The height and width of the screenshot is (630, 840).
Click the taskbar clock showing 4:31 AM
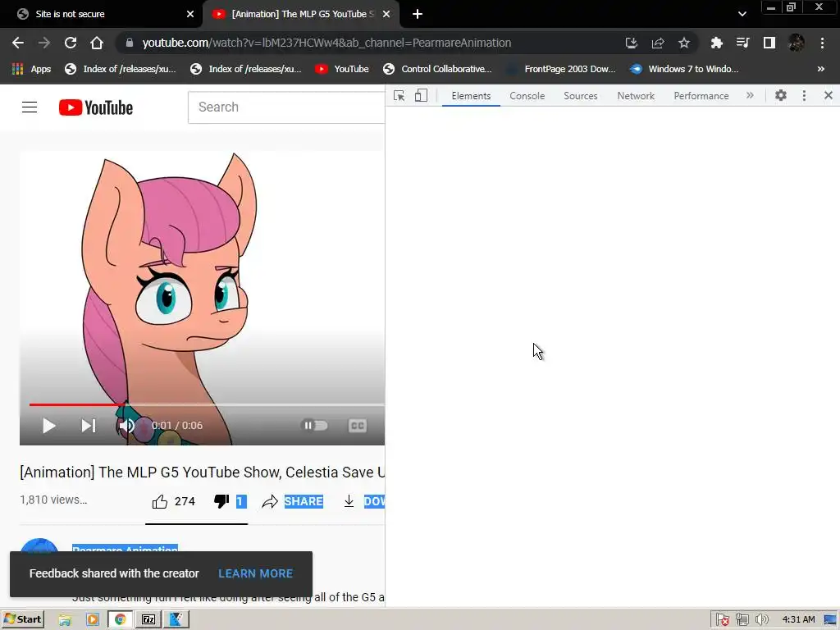click(798, 620)
